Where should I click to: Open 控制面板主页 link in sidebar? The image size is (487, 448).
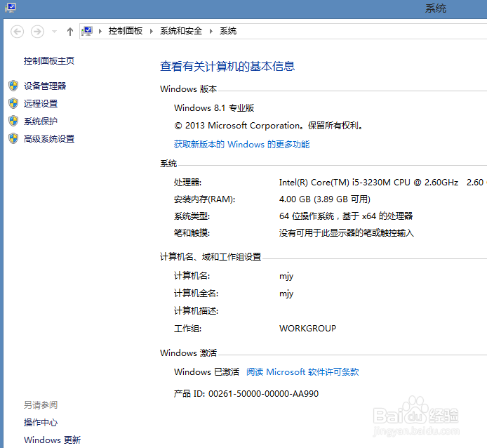coord(49,60)
